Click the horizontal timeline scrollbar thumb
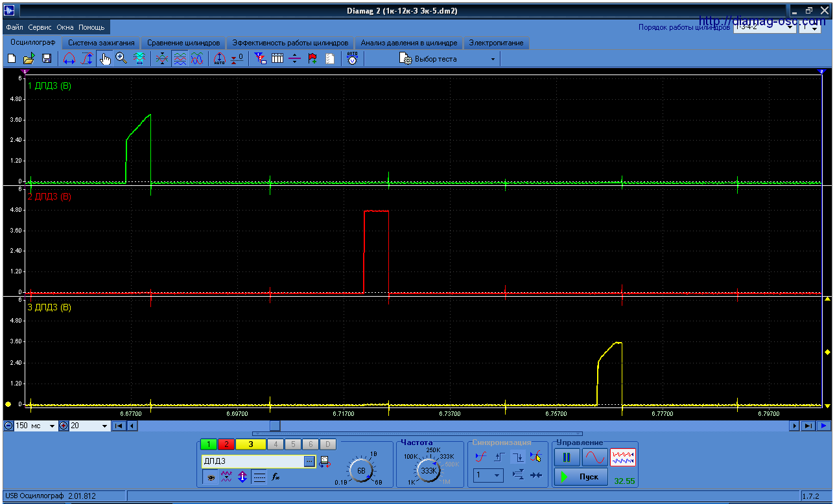 coord(275,426)
